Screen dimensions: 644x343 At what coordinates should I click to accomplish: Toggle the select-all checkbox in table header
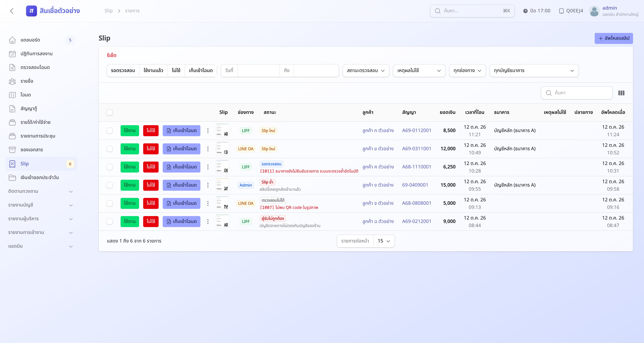(109, 112)
